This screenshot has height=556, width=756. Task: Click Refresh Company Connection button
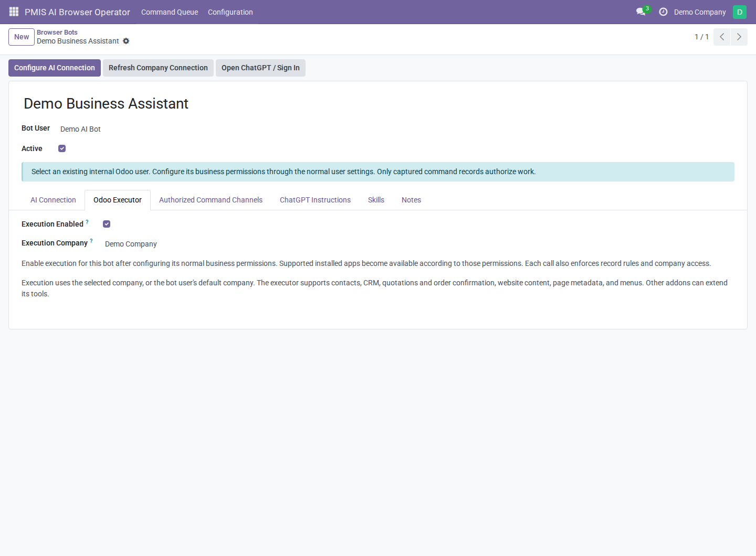[158, 68]
